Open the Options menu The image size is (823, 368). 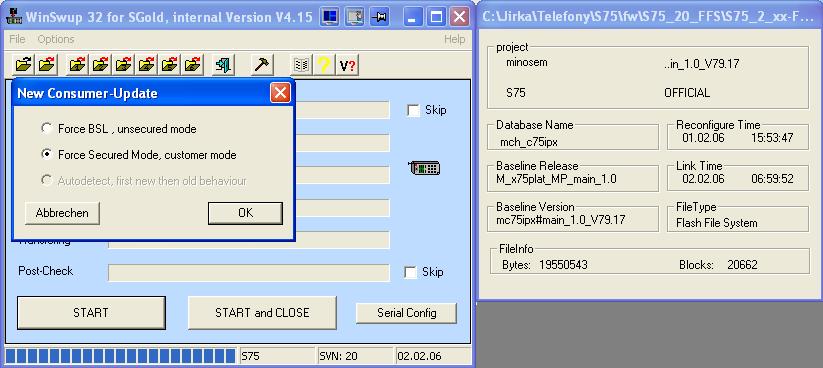click(x=56, y=39)
